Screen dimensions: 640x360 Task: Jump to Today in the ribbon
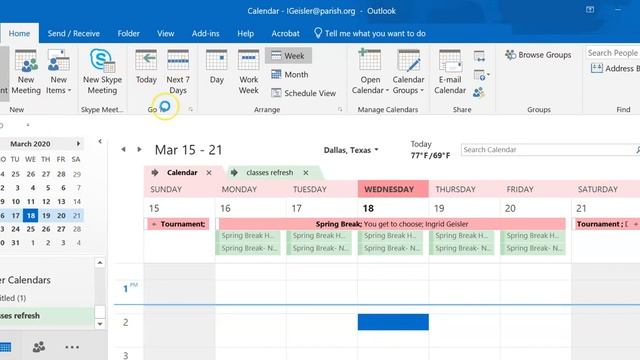pos(146,67)
